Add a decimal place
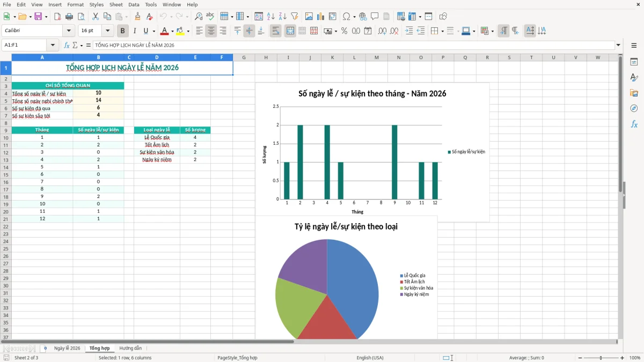Image resolution: width=644 pixels, height=362 pixels. coord(383,31)
